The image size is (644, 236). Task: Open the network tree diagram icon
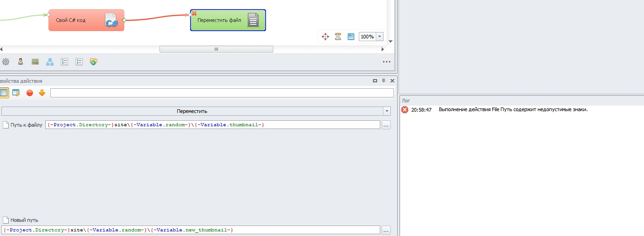click(x=50, y=61)
